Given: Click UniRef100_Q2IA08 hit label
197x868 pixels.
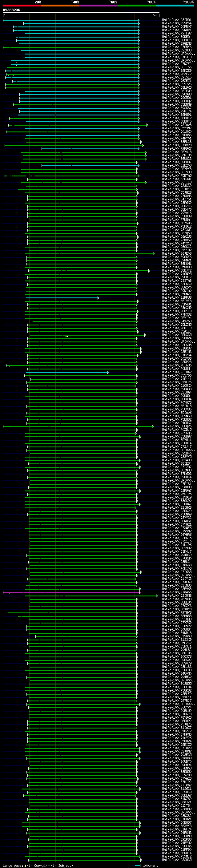Looking at the screenshot, I should click(x=176, y=125).
